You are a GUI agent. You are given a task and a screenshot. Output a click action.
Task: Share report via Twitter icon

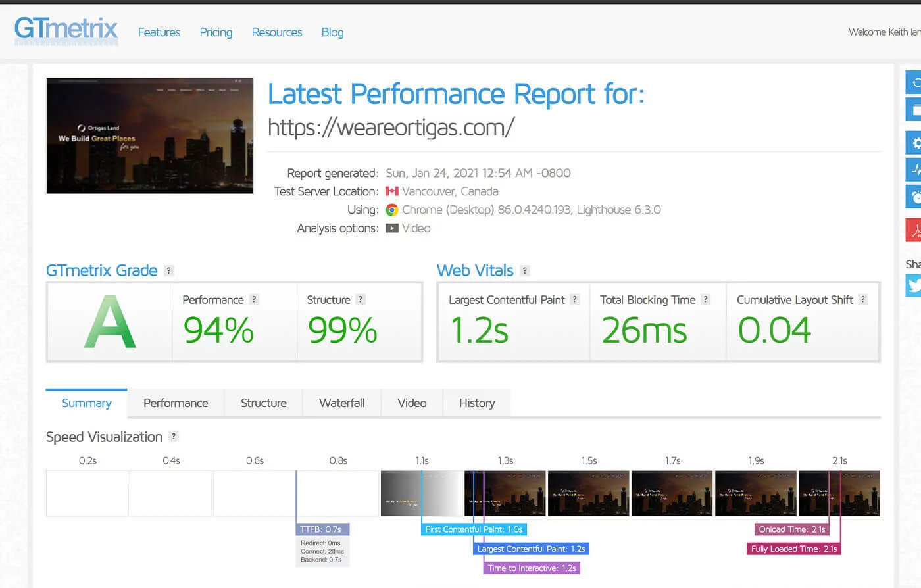click(914, 285)
